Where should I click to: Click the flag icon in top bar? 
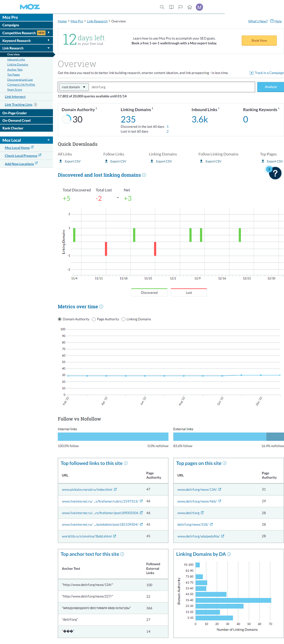pos(181,7)
